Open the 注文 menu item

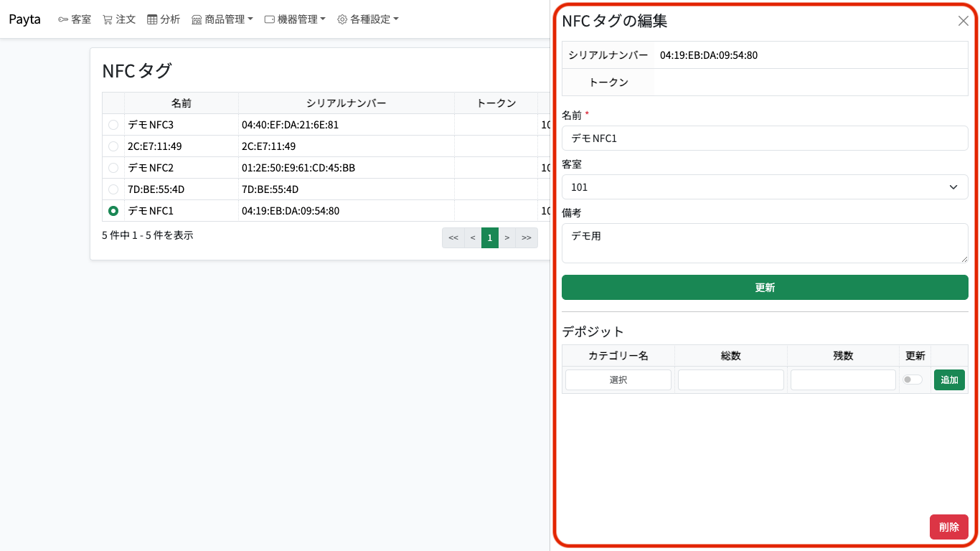119,19
